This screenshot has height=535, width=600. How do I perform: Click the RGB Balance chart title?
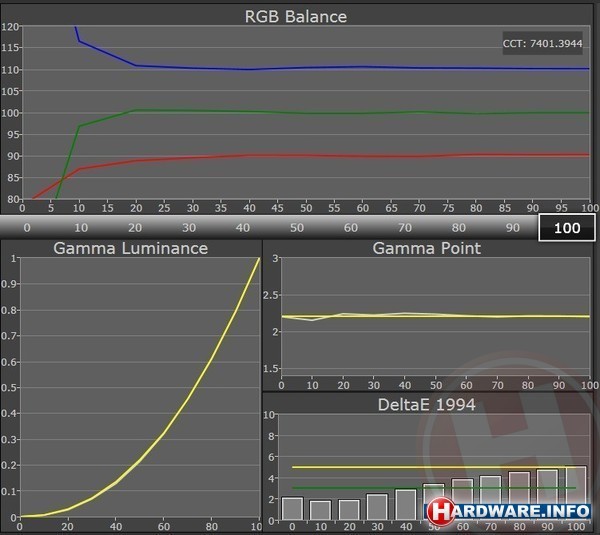click(296, 16)
